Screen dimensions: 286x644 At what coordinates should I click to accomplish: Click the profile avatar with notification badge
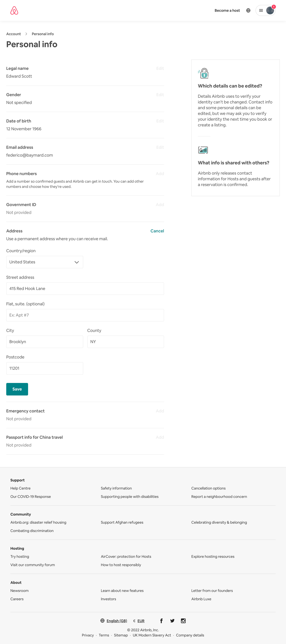(x=270, y=10)
